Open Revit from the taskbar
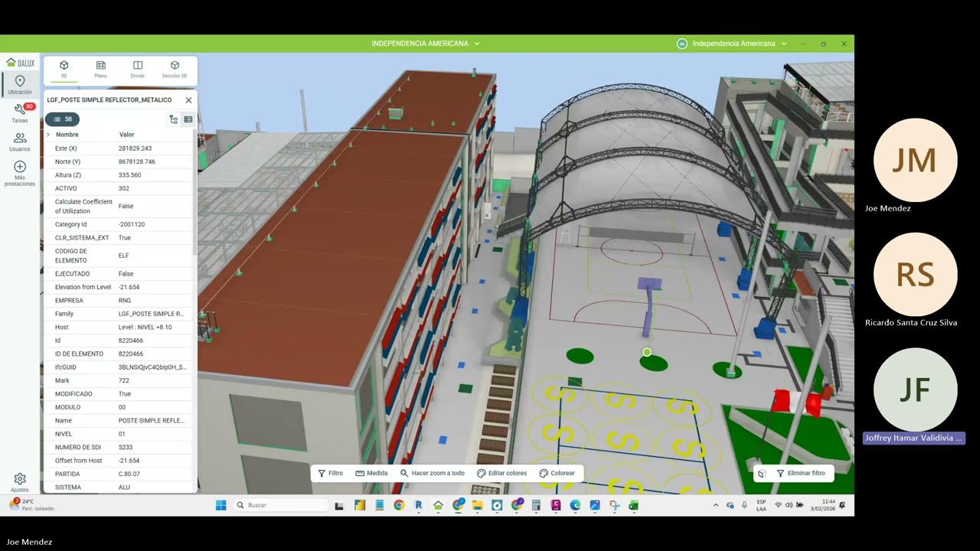The height and width of the screenshot is (551, 980). (x=419, y=505)
